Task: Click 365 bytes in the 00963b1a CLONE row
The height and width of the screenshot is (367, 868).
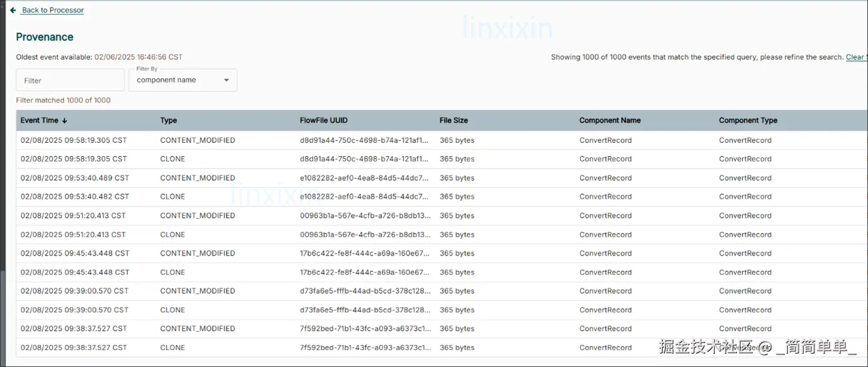Action: [457, 234]
